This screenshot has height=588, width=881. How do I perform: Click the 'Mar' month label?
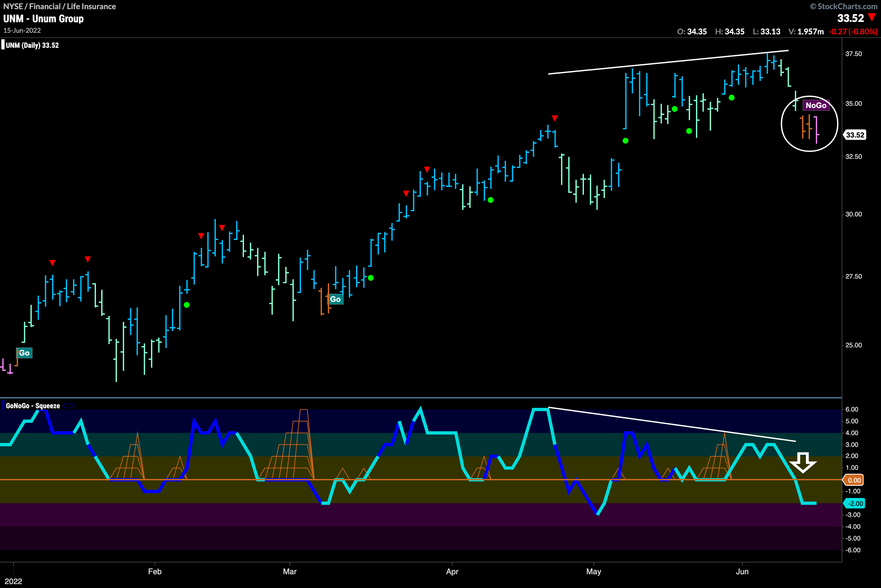point(290,572)
